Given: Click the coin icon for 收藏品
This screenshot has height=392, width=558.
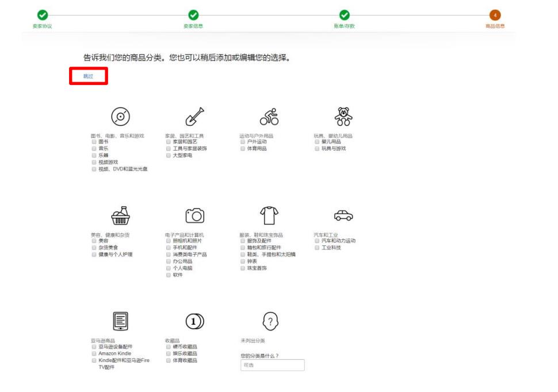Looking at the screenshot, I should (194, 321).
